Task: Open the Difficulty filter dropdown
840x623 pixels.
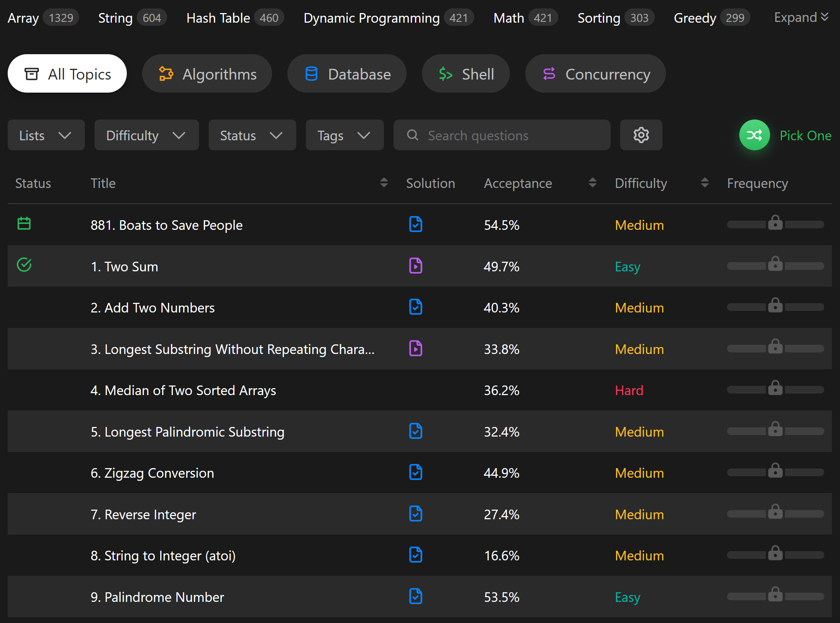Action: click(146, 135)
